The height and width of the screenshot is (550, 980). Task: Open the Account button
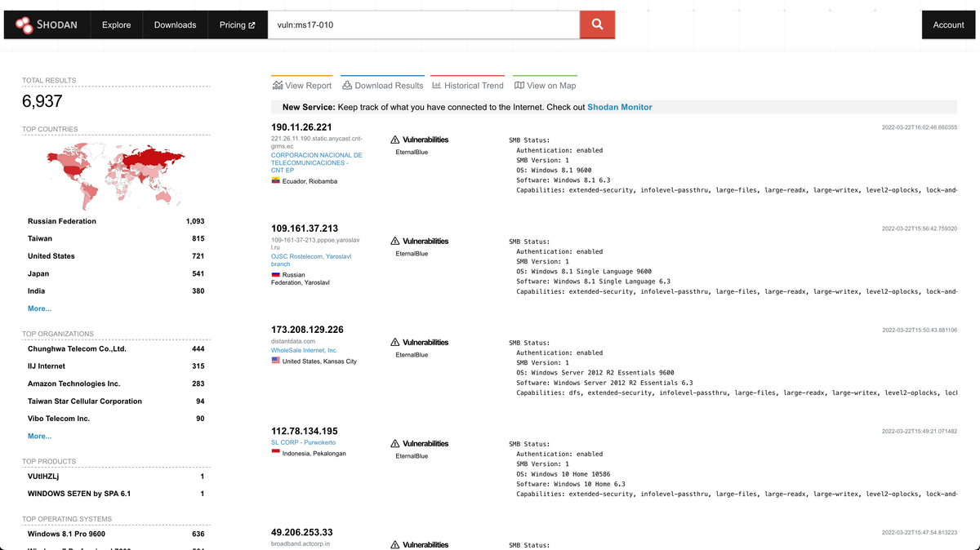click(x=948, y=24)
